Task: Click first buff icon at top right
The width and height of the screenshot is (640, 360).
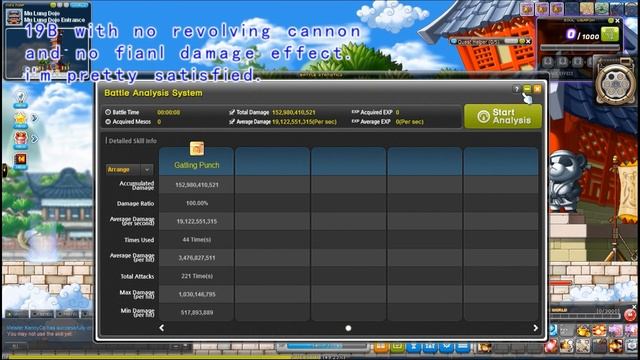Action: point(527,9)
